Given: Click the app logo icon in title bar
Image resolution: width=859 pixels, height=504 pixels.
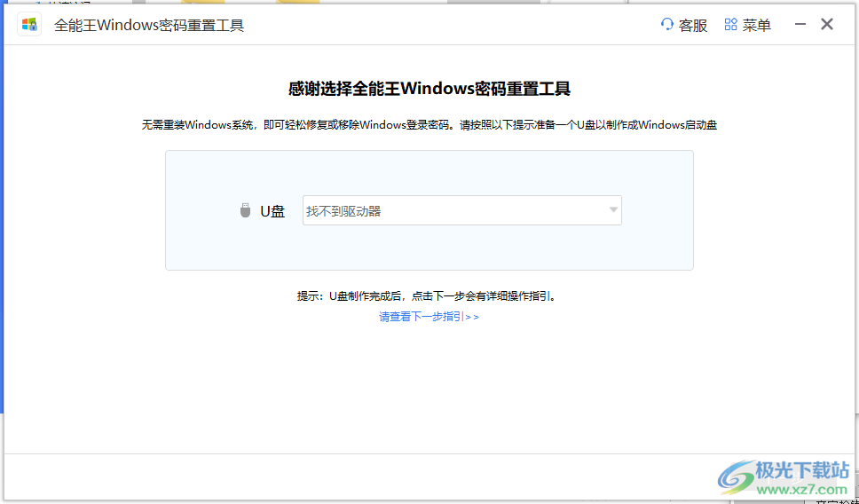Looking at the screenshot, I should pyautogui.click(x=29, y=25).
